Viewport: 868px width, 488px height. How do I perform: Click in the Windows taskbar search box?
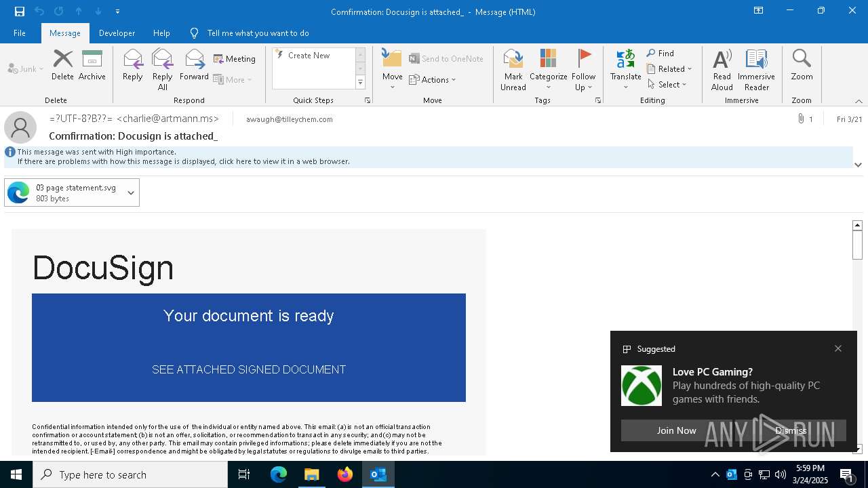(x=130, y=474)
